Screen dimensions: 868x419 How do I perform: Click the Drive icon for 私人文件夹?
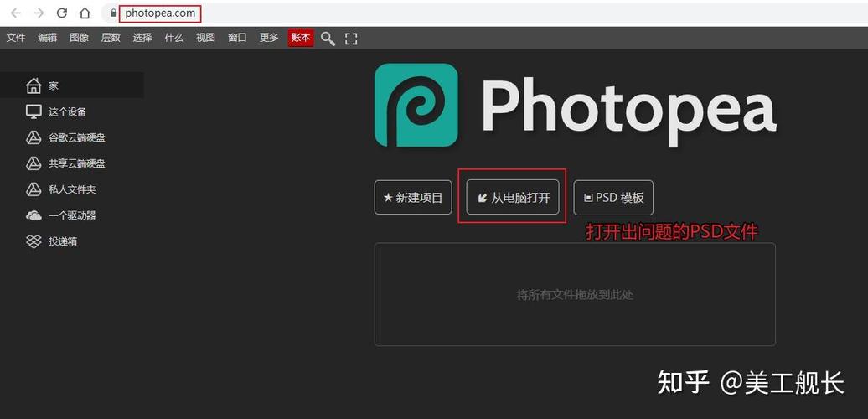click(x=34, y=189)
